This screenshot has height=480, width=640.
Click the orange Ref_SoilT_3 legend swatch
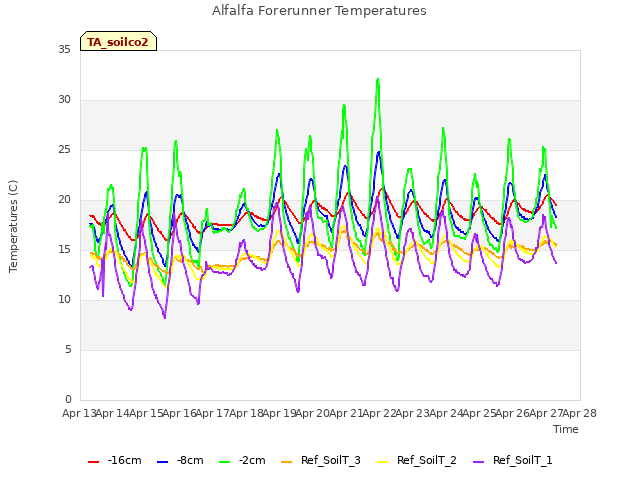click(x=287, y=462)
